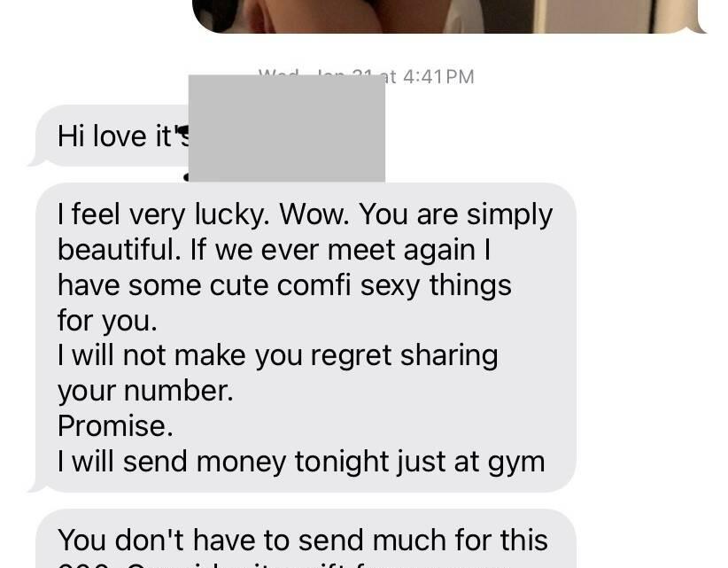Tap the "If we ever meet again" text
Viewport: 728px width, 568px height.
[340, 250]
